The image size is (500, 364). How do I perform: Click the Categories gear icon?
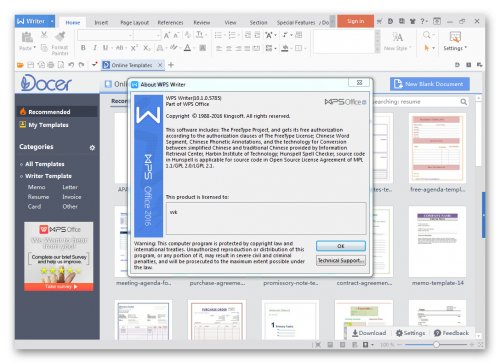(92, 147)
